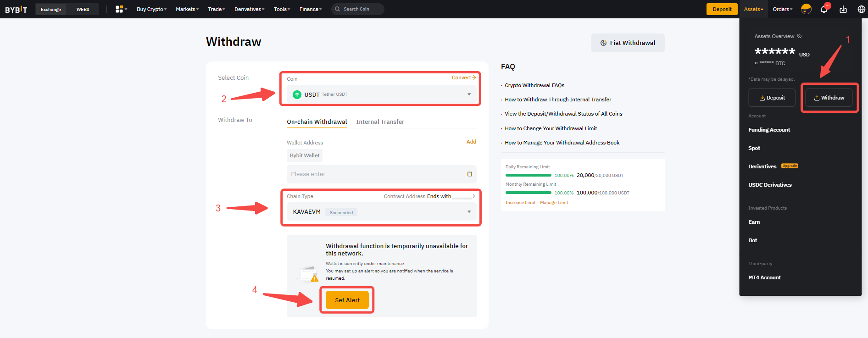Viewport: 868px width, 338px height.
Task: Click the Convert link
Action: tap(464, 78)
